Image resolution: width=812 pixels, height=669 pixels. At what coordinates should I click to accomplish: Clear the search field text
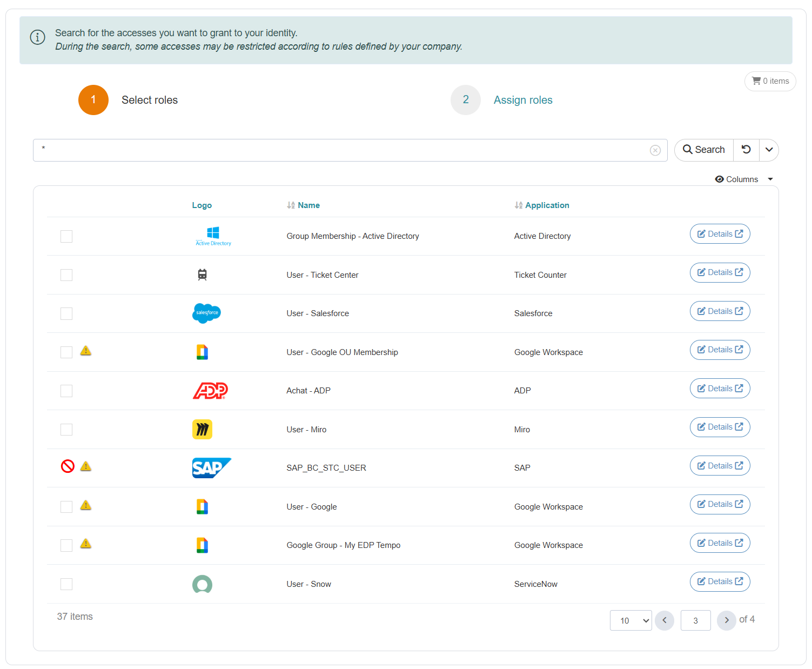655,150
